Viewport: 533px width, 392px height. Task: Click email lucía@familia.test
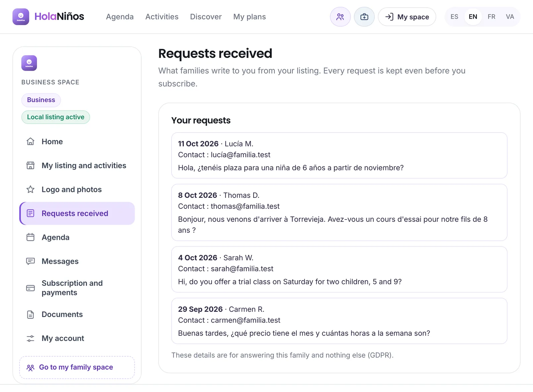[x=241, y=155]
